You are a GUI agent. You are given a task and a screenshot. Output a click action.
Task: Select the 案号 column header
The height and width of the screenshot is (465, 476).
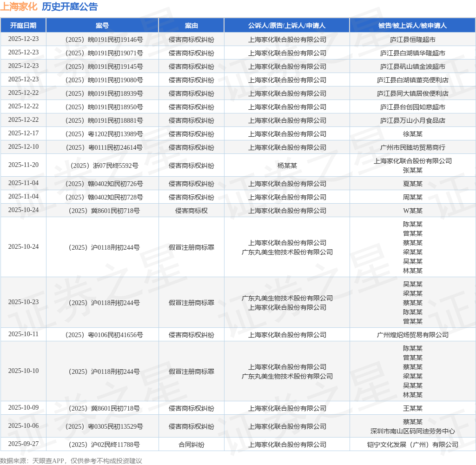coord(102,26)
